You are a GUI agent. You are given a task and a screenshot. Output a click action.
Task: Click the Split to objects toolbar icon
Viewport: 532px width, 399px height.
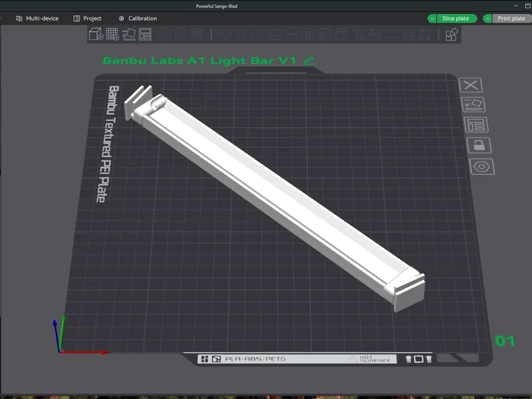coord(165,35)
